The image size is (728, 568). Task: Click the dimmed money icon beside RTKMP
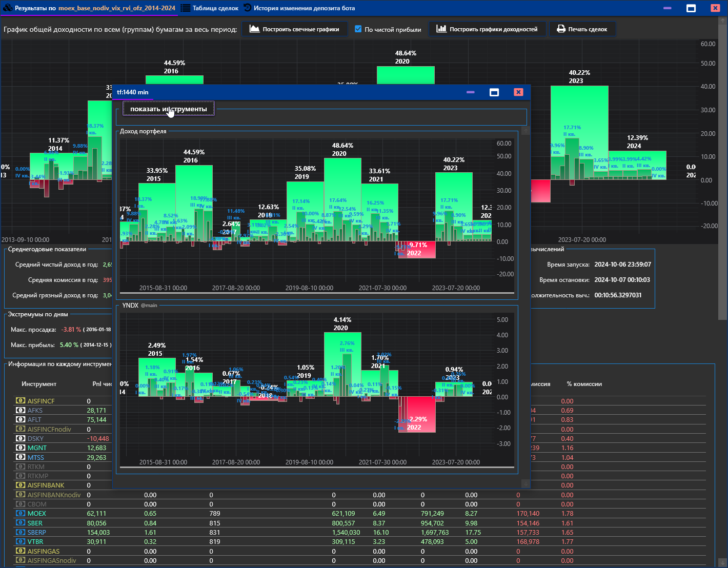(x=21, y=476)
